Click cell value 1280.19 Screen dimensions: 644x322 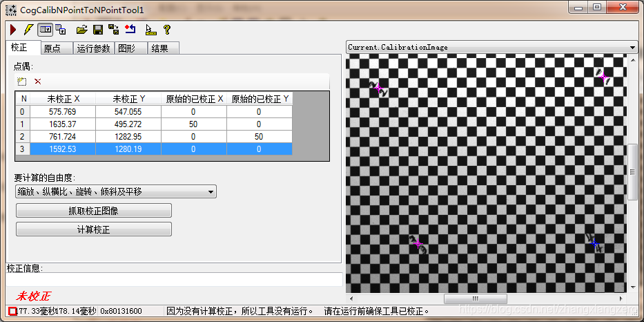pos(128,149)
